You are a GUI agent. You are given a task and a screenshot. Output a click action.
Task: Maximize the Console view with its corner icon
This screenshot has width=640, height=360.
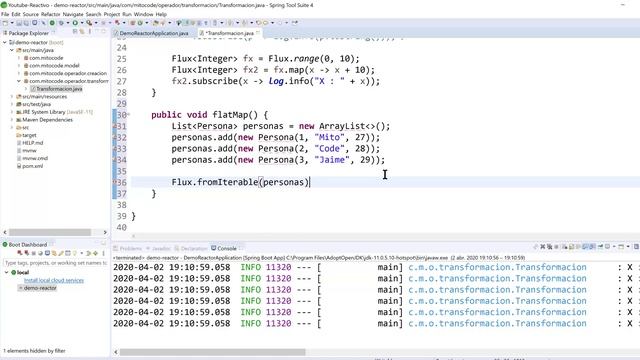click(636, 247)
